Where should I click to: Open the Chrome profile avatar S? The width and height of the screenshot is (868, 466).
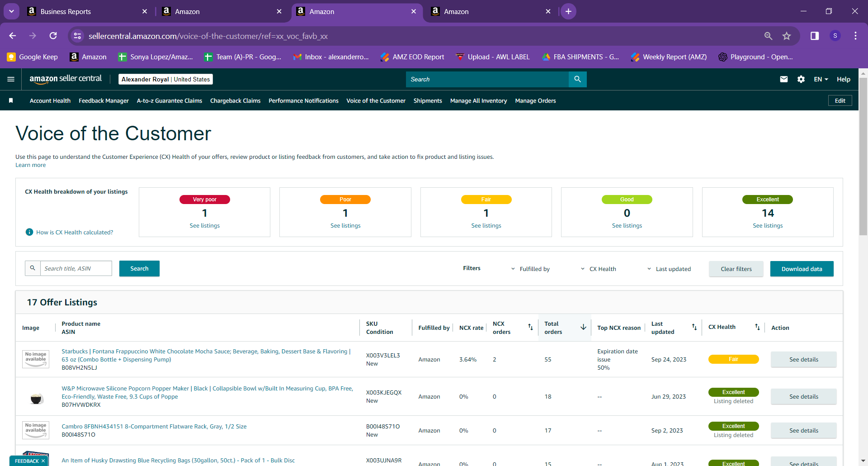(x=835, y=36)
